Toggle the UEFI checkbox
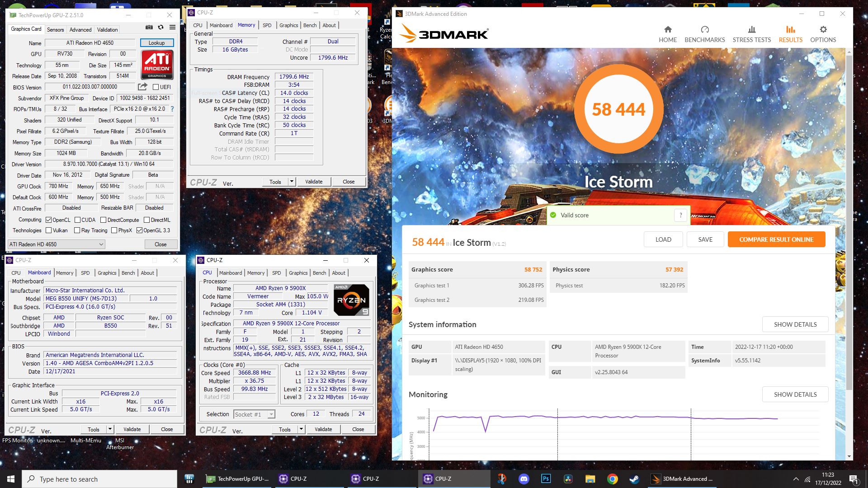The width and height of the screenshot is (868, 488). click(x=156, y=87)
